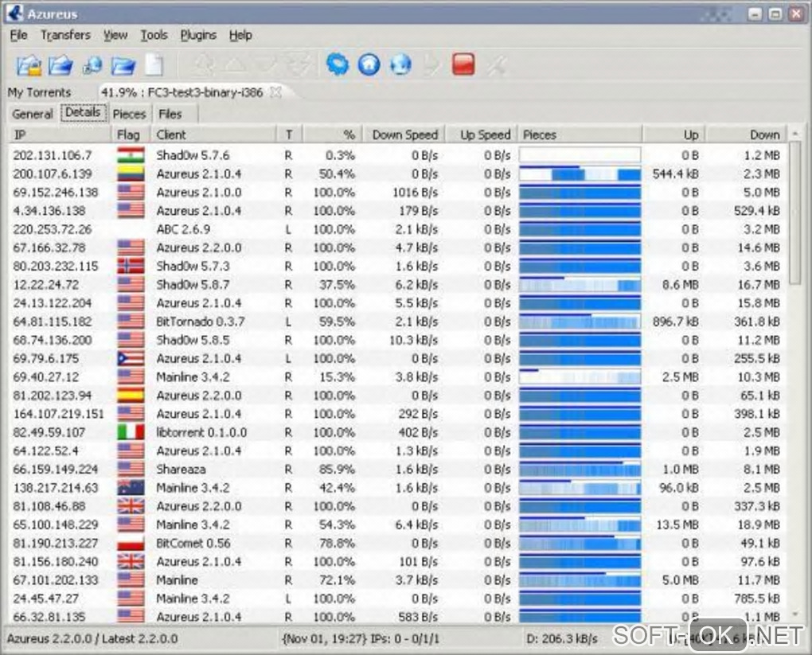Click the New torrent blank page icon
This screenshot has width=812, height=655.
point(154,65)
